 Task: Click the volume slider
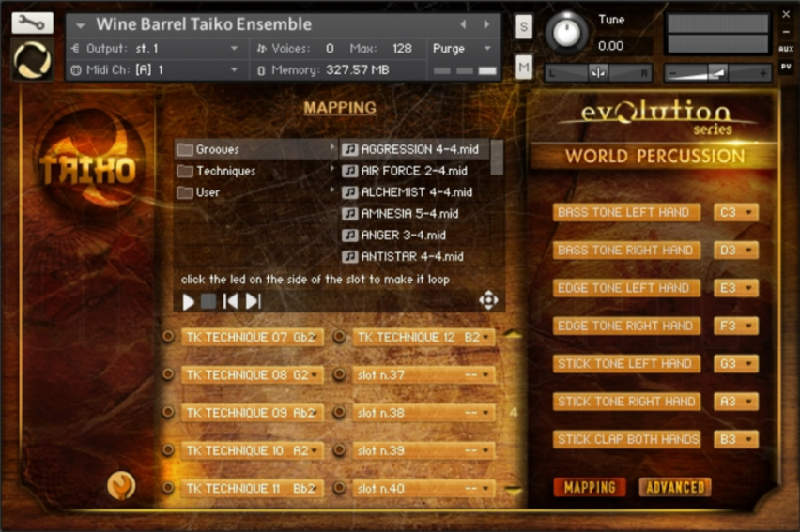(x=718, y=73)
